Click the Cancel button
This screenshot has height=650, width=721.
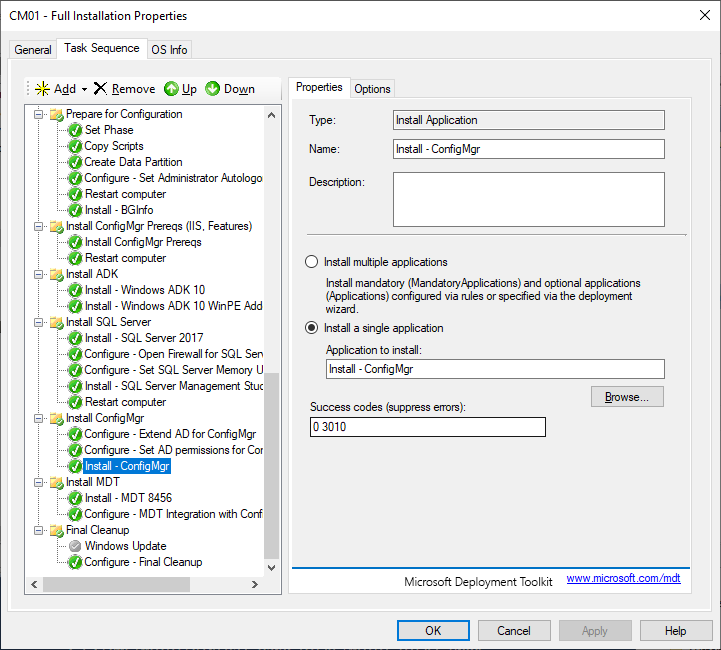(514, 631)
